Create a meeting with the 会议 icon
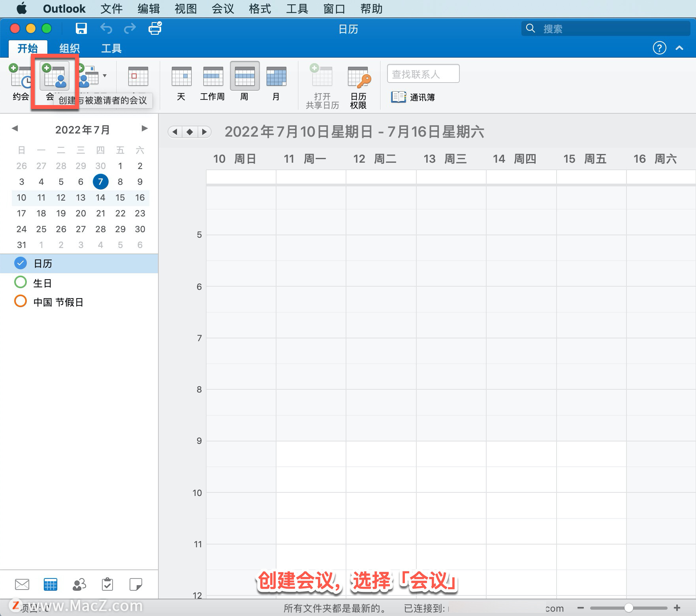The image size is (696, 616). coord(55,76)
